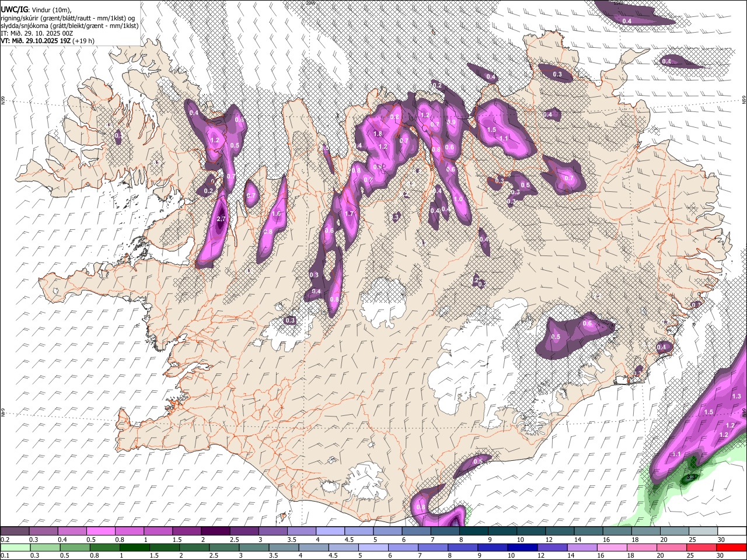Click the 'slydda/snjókoma (grátt/bleikt/grænt' description line
Viewport: 747px width, 560px height.
(x=69, y=26)
